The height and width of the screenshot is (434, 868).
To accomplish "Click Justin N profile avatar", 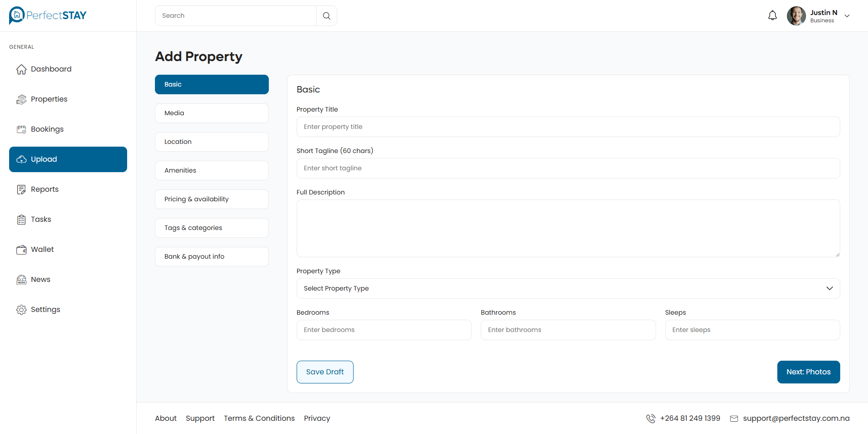I will [796, 16].
